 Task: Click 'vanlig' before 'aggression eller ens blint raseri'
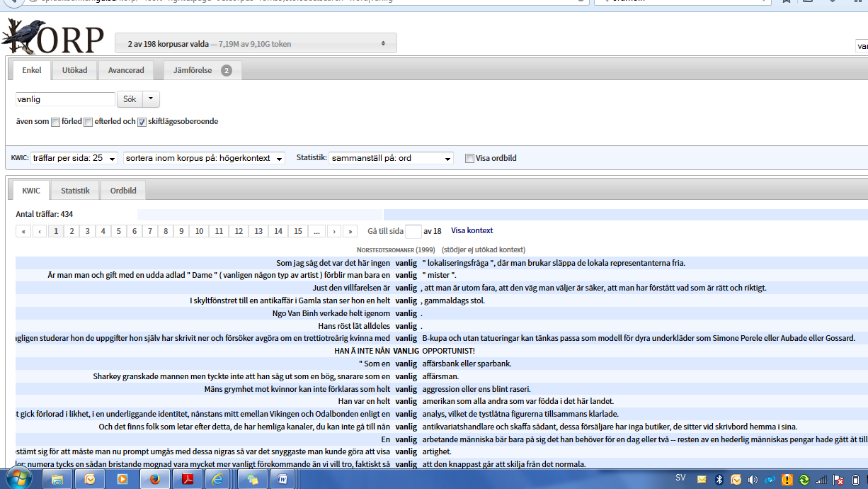(x=406, y=389)
